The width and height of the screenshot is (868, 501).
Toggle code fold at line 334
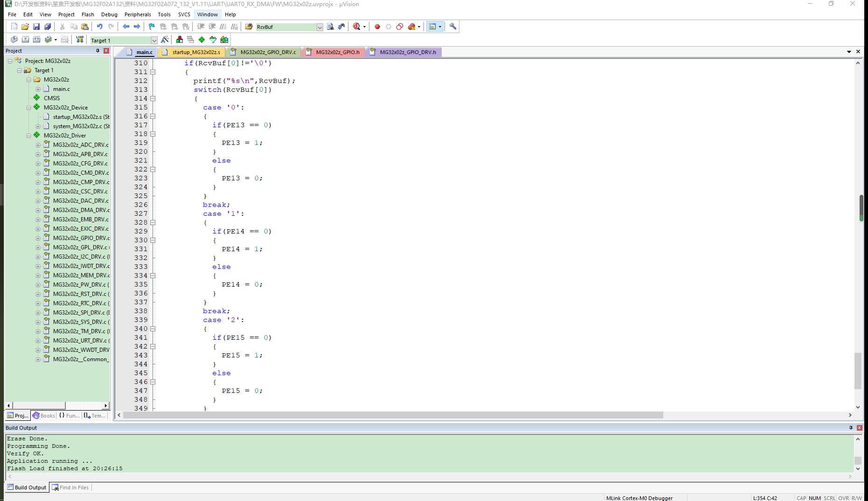click(x=153, y=275)
